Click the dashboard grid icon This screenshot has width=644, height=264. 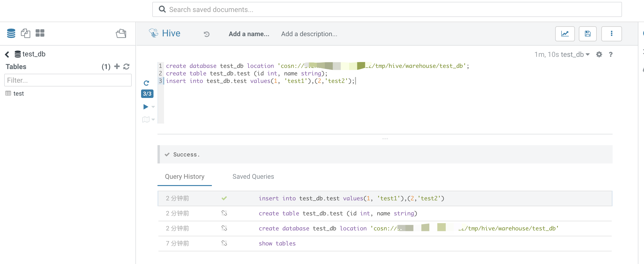[40, 33]
